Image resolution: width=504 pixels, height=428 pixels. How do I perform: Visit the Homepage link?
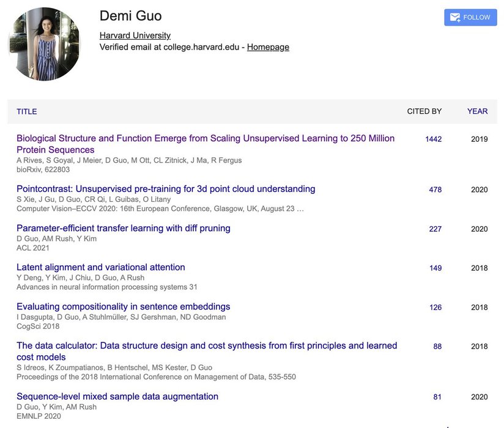(268, 47)
